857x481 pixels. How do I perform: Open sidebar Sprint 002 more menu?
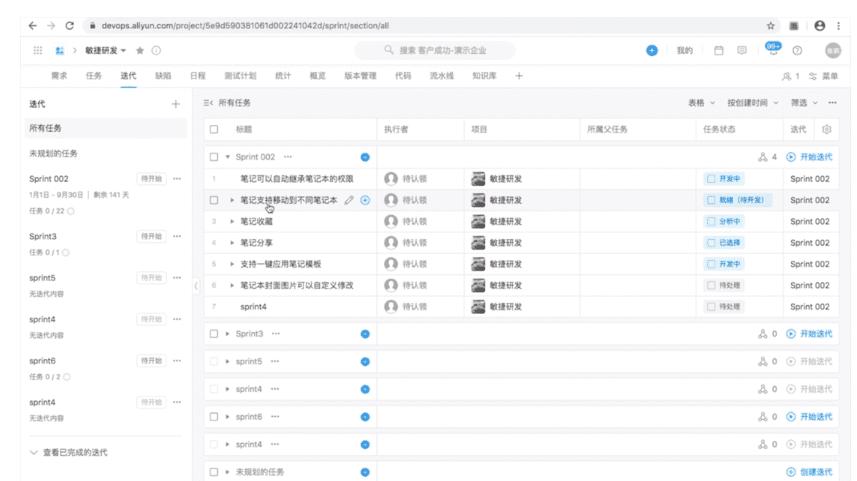177,179
